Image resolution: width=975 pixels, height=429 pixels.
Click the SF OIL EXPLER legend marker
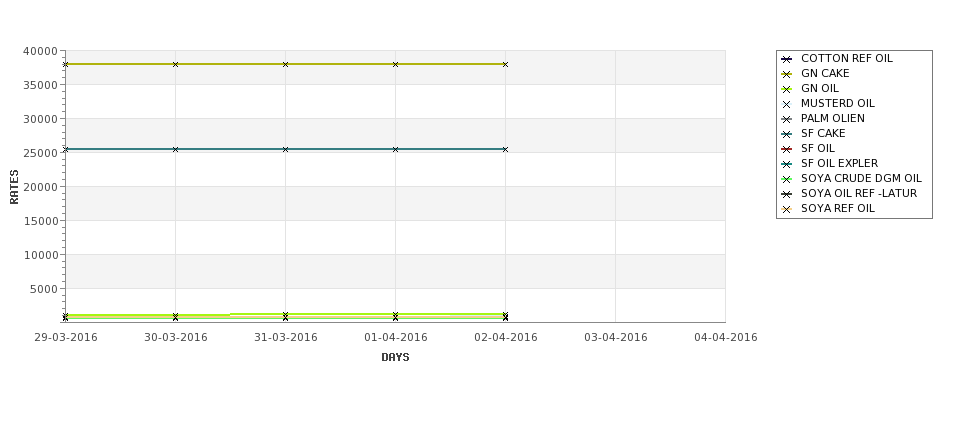(786, 164)
